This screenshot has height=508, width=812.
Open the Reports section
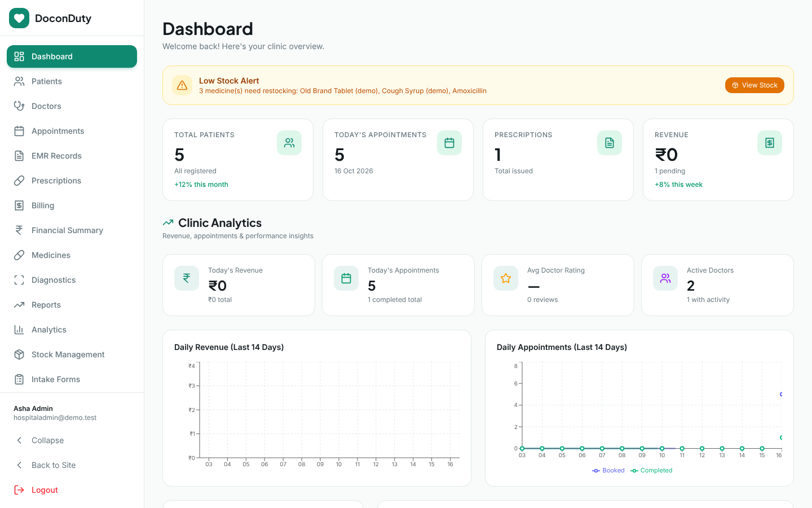[x=72, y=305]
